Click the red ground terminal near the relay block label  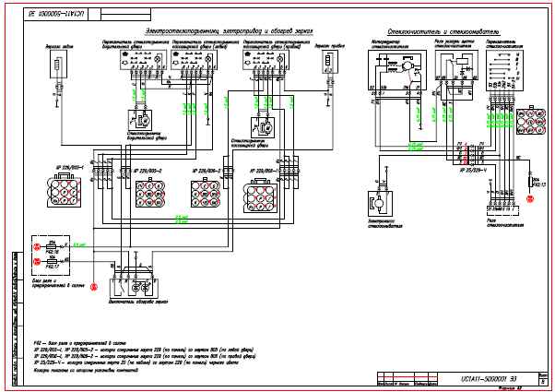tap(94, 287)
